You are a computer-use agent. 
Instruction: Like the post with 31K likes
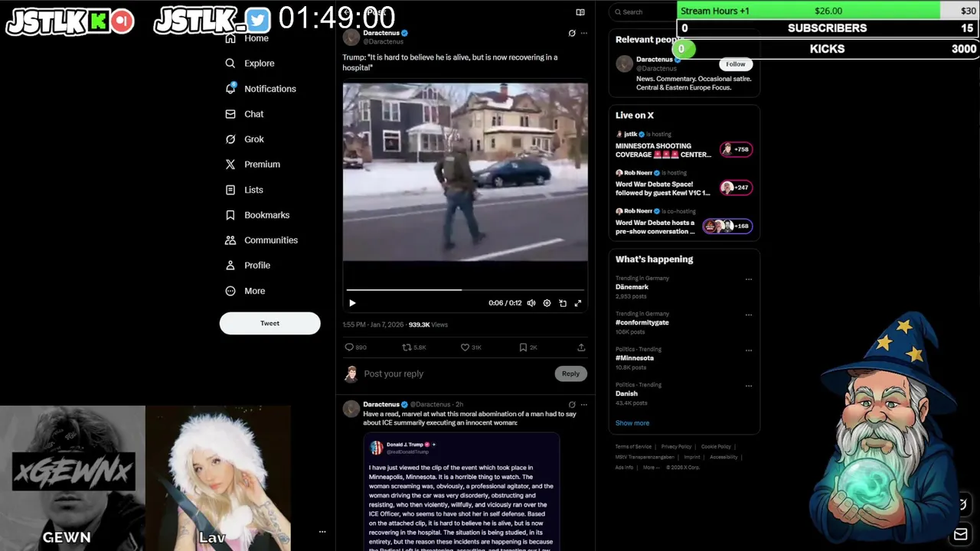point(470,347)
